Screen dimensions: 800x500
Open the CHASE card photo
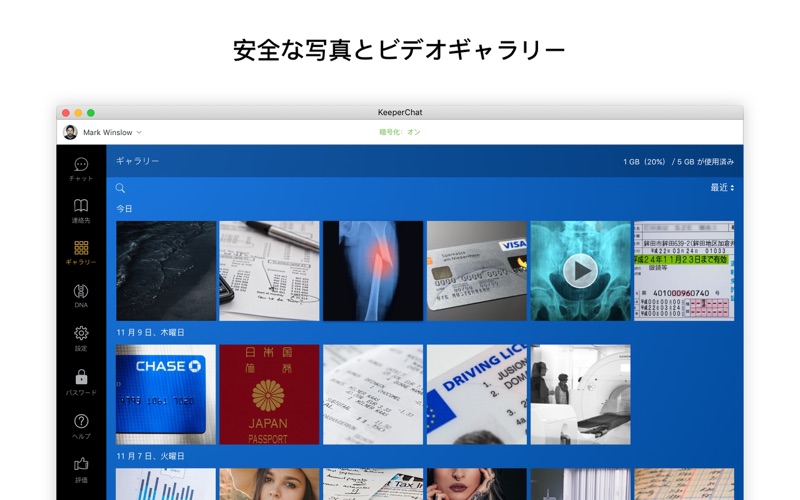click(x=166, y=394)
